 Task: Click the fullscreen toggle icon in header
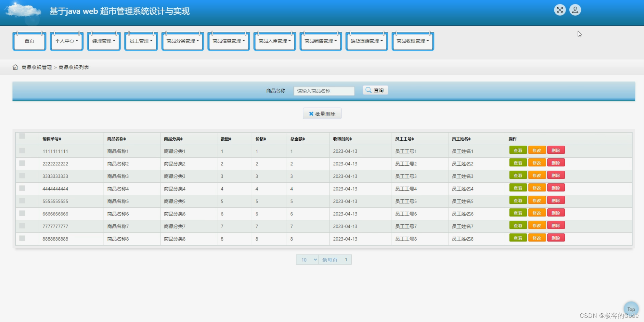click(x=560, y=10)
